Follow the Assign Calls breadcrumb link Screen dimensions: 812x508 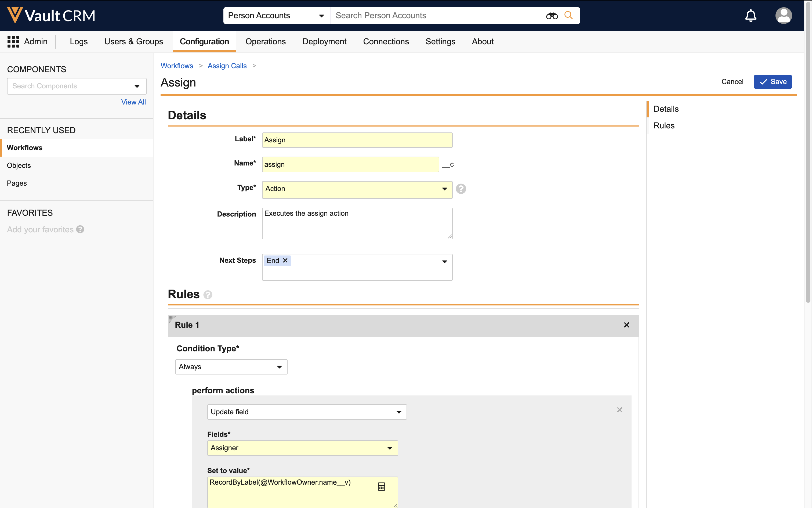coord(227,66)
